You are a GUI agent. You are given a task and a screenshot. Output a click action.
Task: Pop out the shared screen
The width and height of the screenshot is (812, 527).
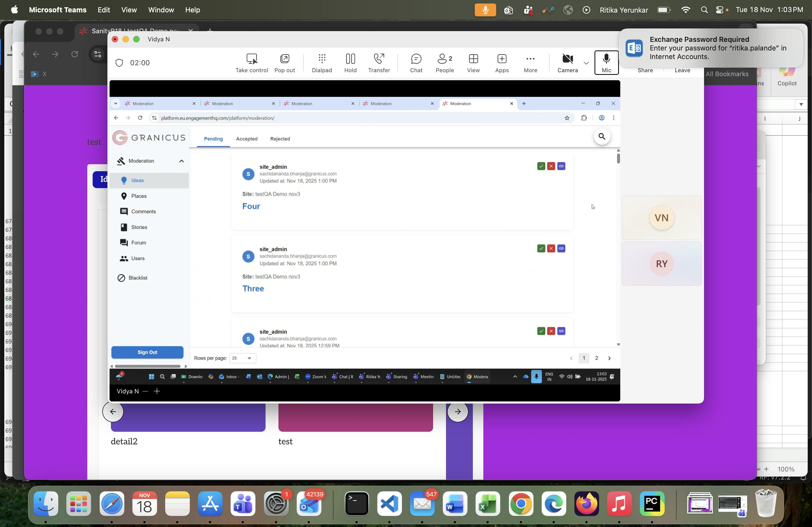pos(284,59)
